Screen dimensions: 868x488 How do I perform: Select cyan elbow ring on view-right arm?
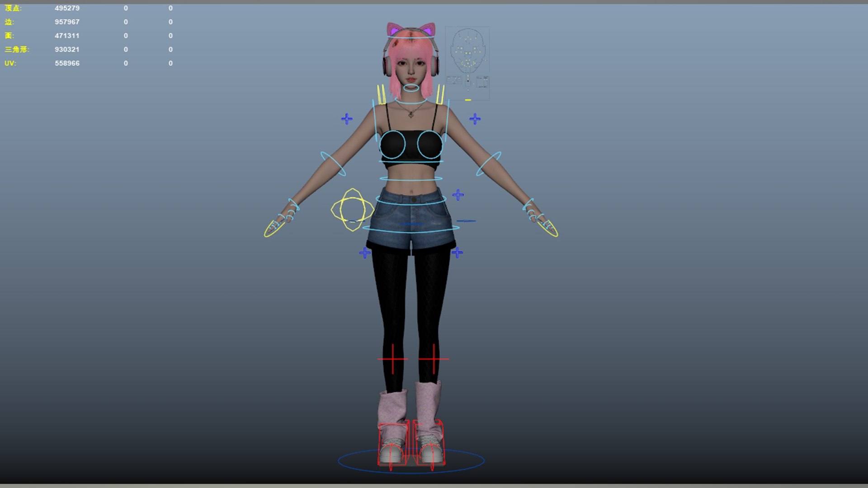point(489,164)
